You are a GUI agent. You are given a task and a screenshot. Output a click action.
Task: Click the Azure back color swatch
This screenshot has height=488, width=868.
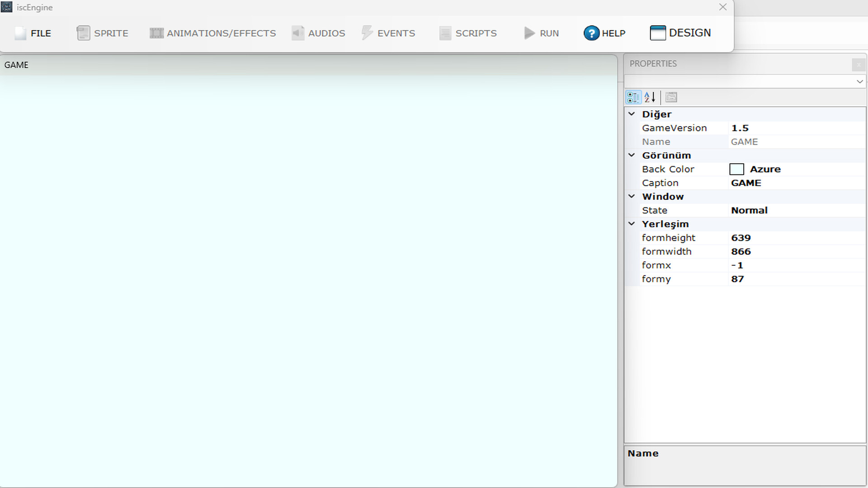point(736,169)
